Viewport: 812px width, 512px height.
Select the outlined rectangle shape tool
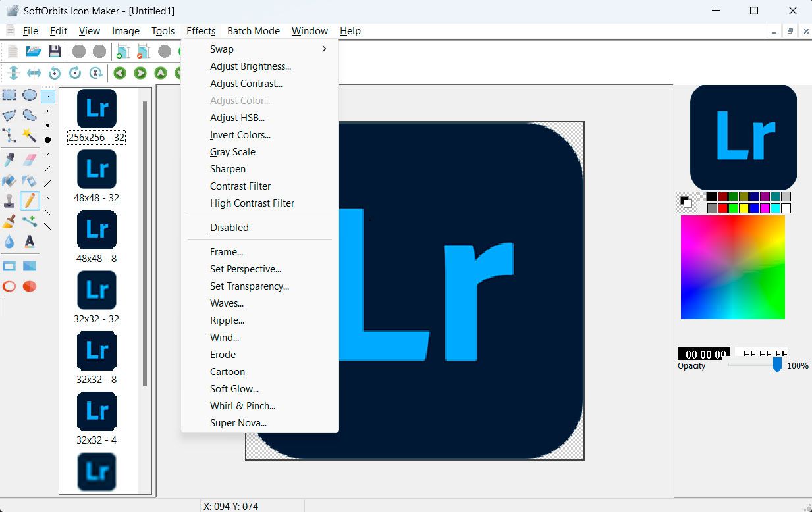point(9,266)
